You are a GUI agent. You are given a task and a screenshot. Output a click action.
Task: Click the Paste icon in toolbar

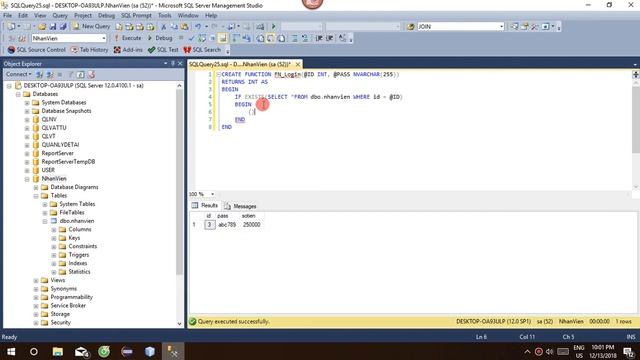[x=184, y=27]
